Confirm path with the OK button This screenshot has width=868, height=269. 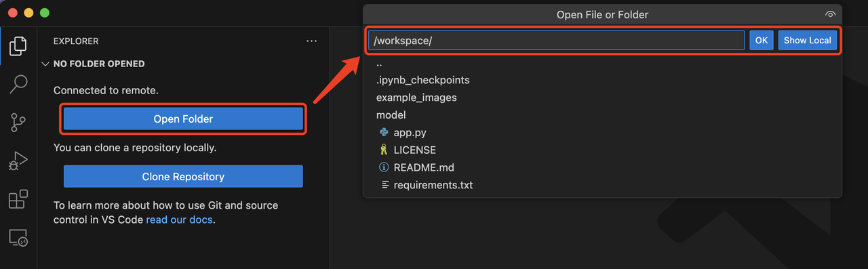pyautogui.click(x=762, y=41)
